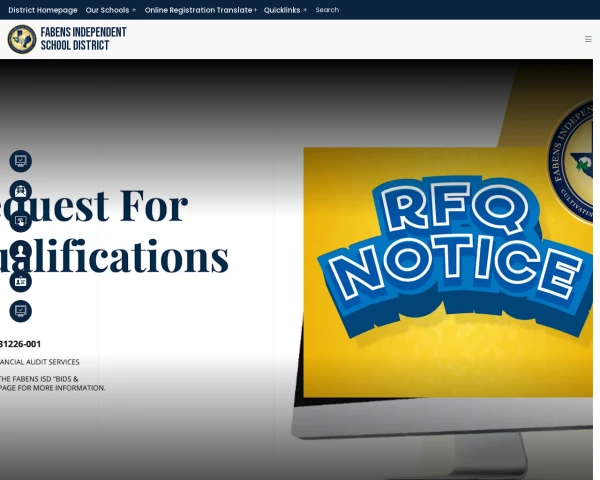
Task: Click the 'FABENS ISD "BIDS &' text line
Action: pos(45,379)
